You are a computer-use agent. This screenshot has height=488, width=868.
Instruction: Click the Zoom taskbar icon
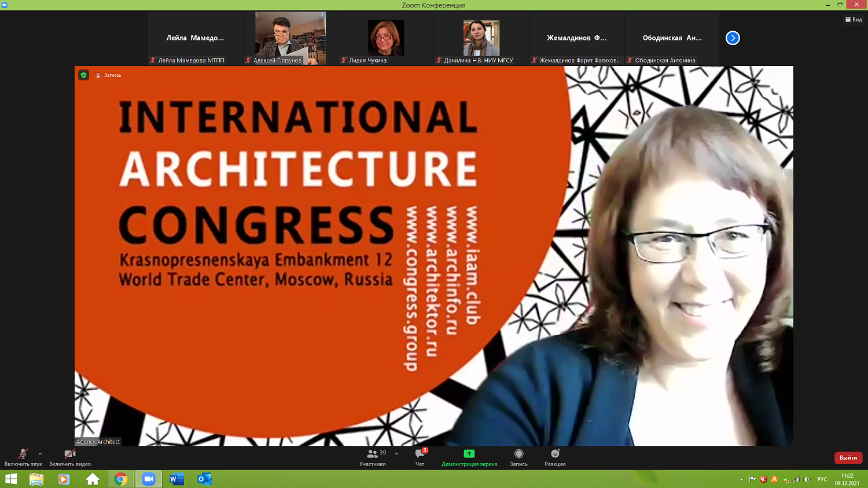point(149,479)
